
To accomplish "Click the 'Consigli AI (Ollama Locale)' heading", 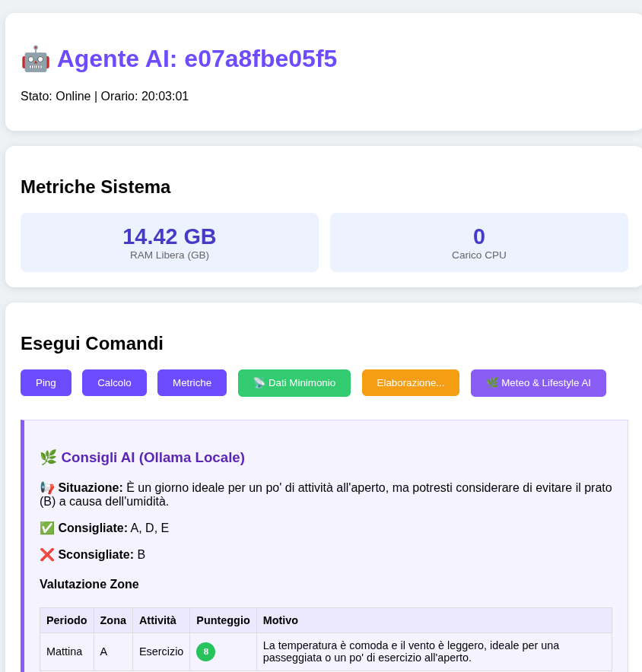I will (153, 458).
